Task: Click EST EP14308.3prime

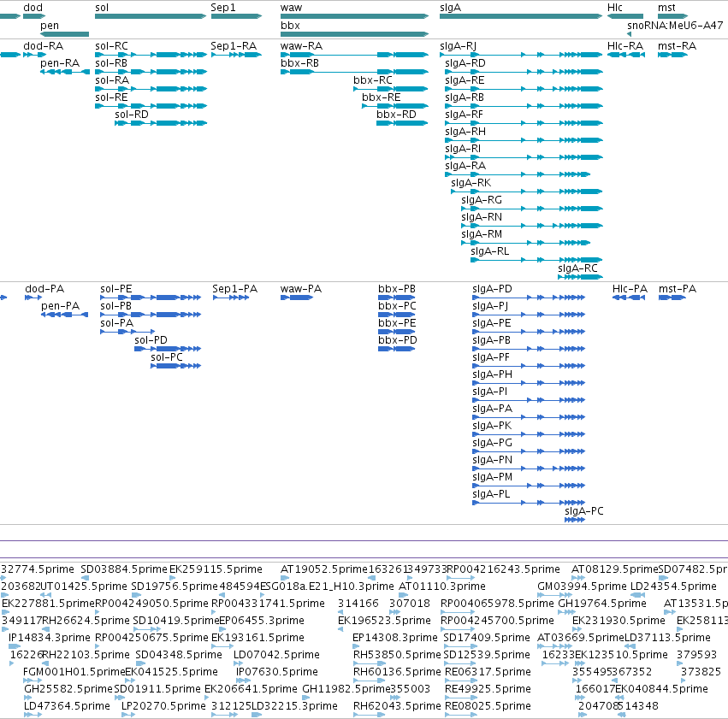Action: pyautogui.click(x=395, y=638)
